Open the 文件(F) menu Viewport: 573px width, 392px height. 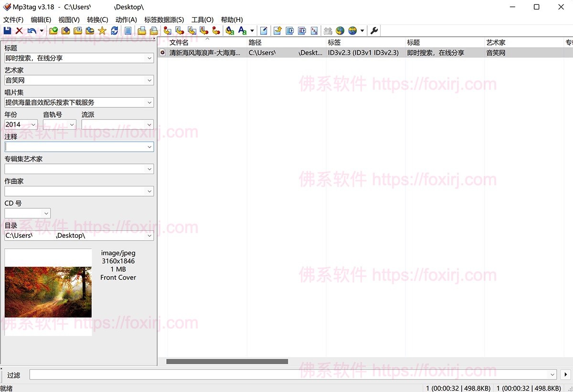13,20
